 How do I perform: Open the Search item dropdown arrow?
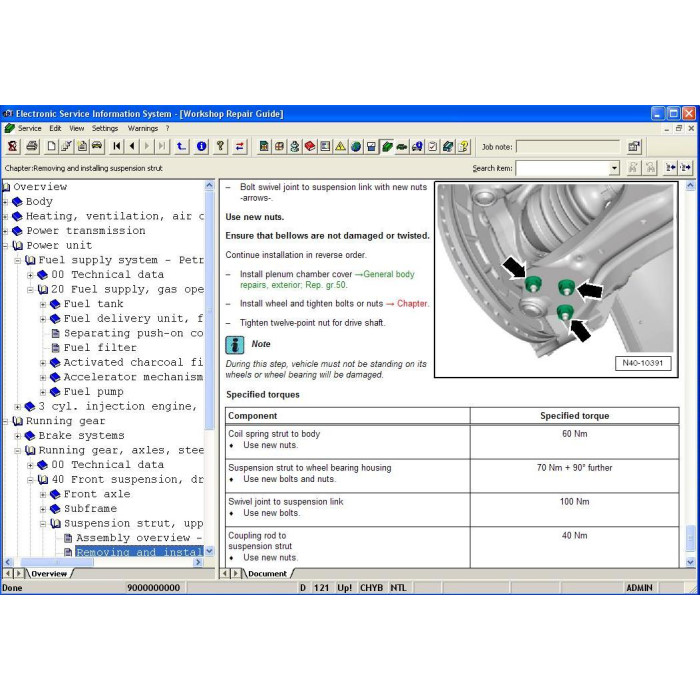(614, 168)
